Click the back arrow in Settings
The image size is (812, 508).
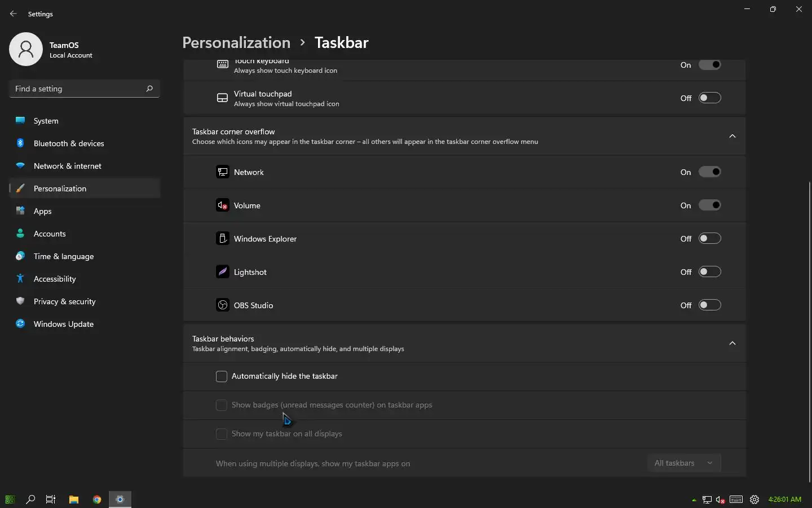coord(13,14)
